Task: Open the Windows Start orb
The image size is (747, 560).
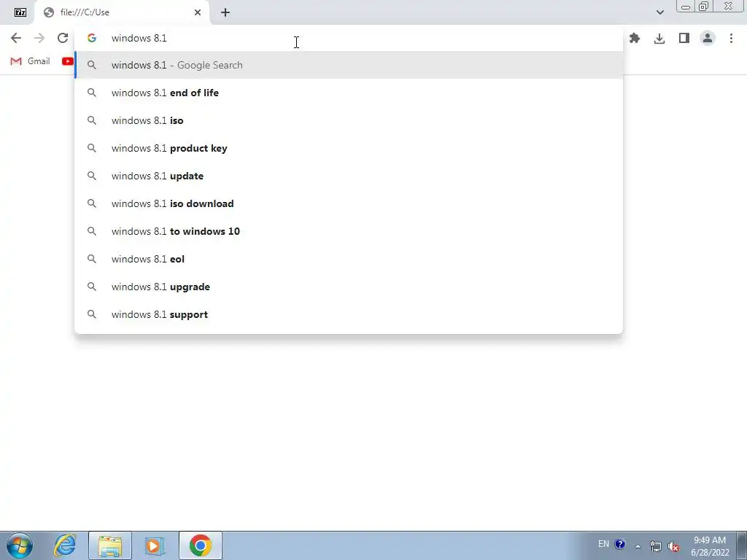Action: pos(20,545)
